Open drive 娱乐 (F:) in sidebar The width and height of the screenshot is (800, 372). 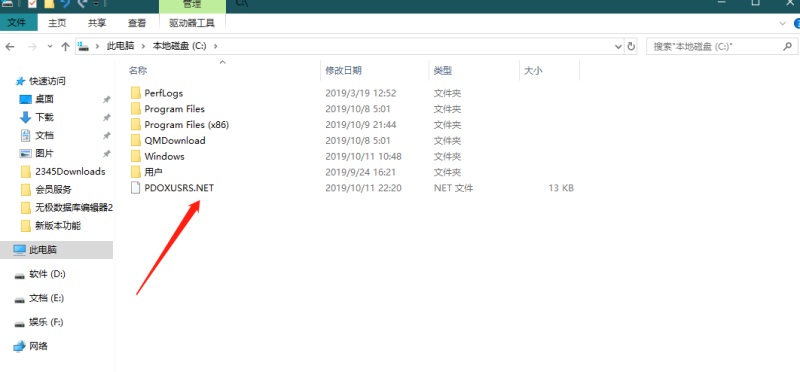coord(46,322)
